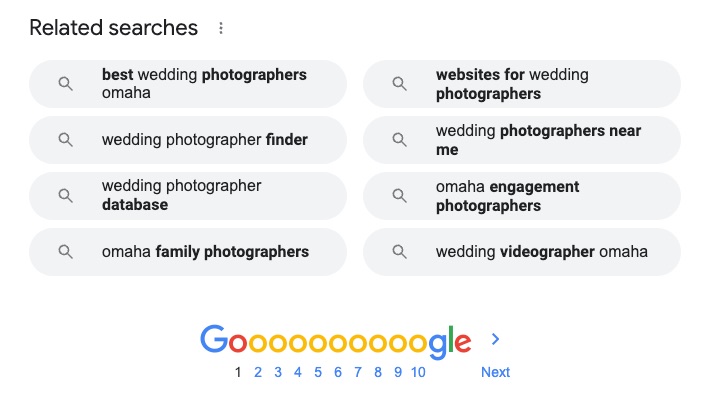Click magnifier icon next to 'websites for wedding photographers'
Screen dimensions: 713x397
pyautogui.click(x=399, y=84)
